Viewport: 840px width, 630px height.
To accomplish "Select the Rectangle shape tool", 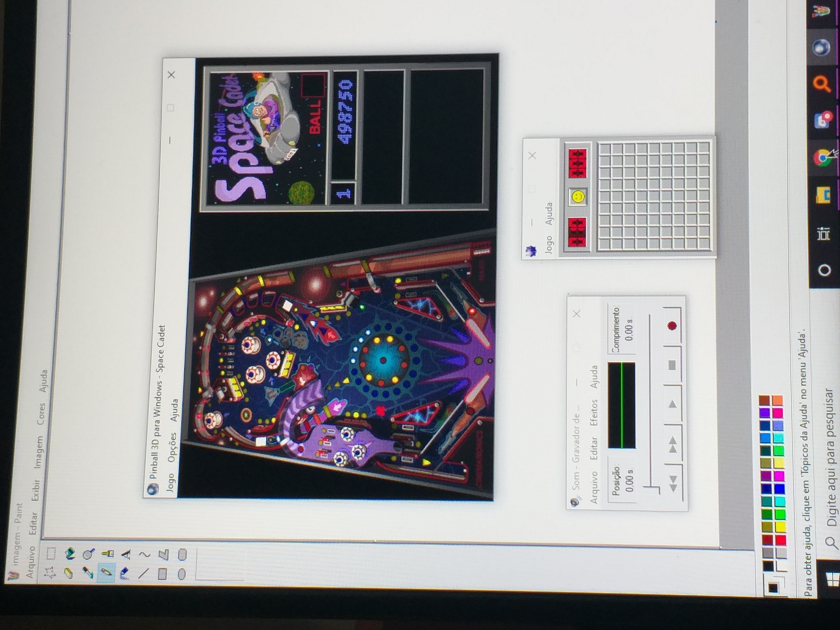I will tap(162, 573).
